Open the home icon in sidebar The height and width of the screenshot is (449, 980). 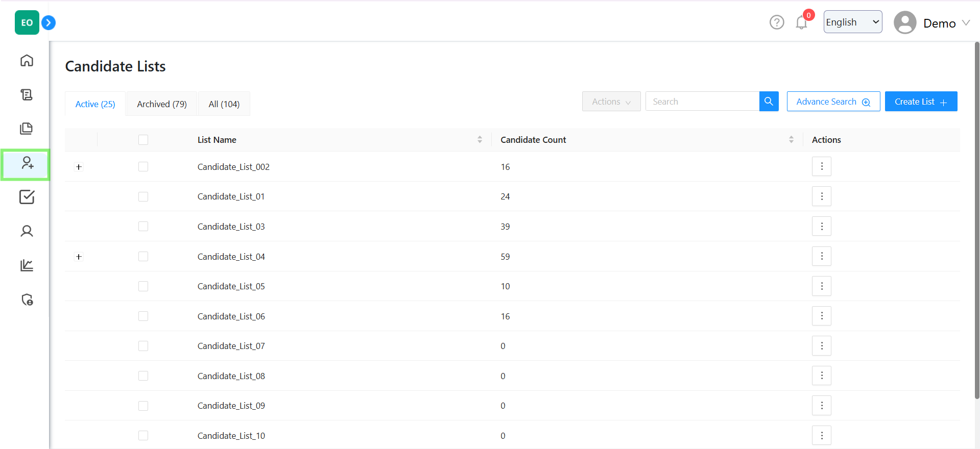click(x=27, y=61)
